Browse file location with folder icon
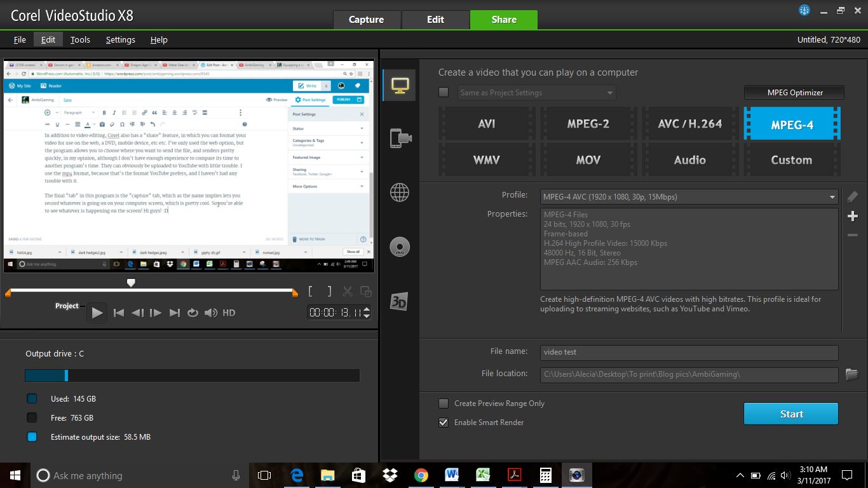The image size is (868, 488). (x=852, y=375)
